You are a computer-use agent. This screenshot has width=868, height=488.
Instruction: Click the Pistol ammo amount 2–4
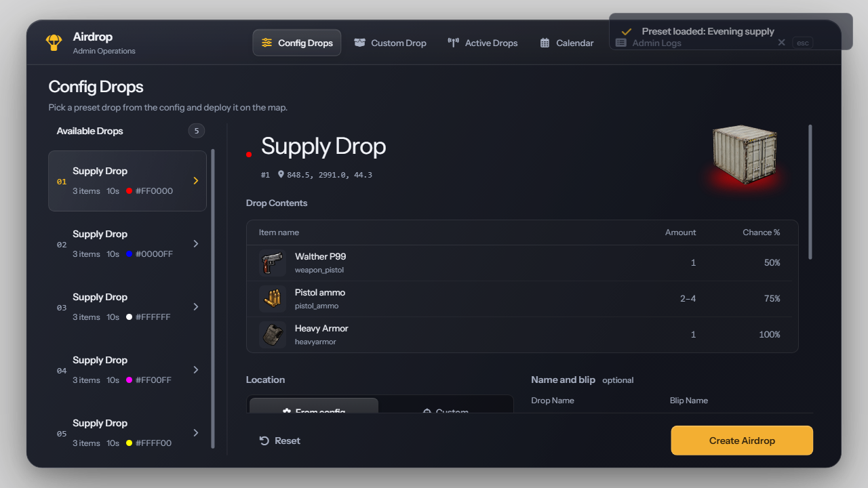tap(688, 299)
